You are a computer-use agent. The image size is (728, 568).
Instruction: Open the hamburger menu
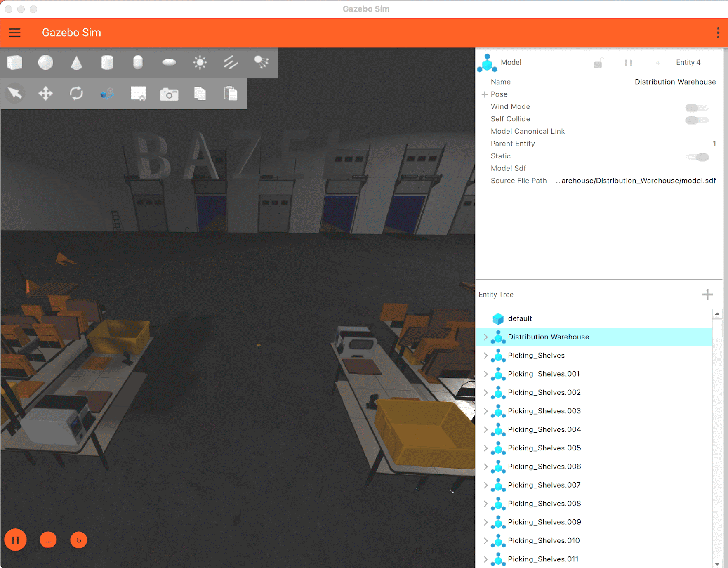[x=15, y=33]
